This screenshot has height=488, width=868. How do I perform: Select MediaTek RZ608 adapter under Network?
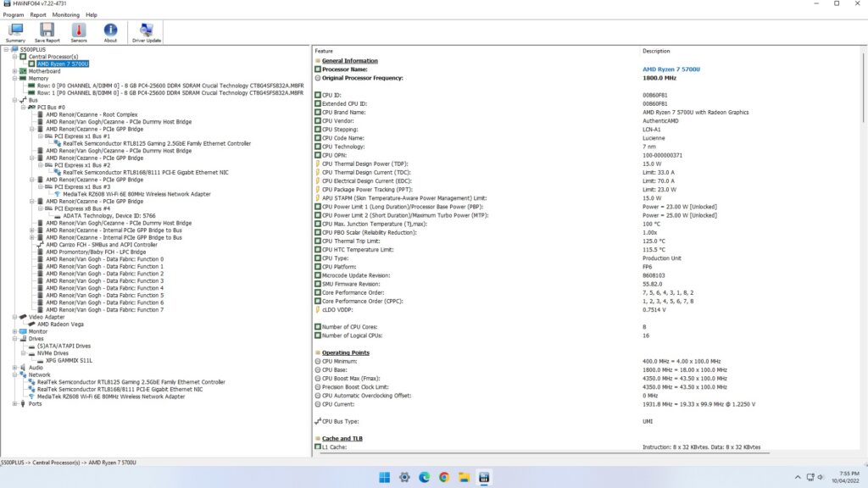(110, 396)
